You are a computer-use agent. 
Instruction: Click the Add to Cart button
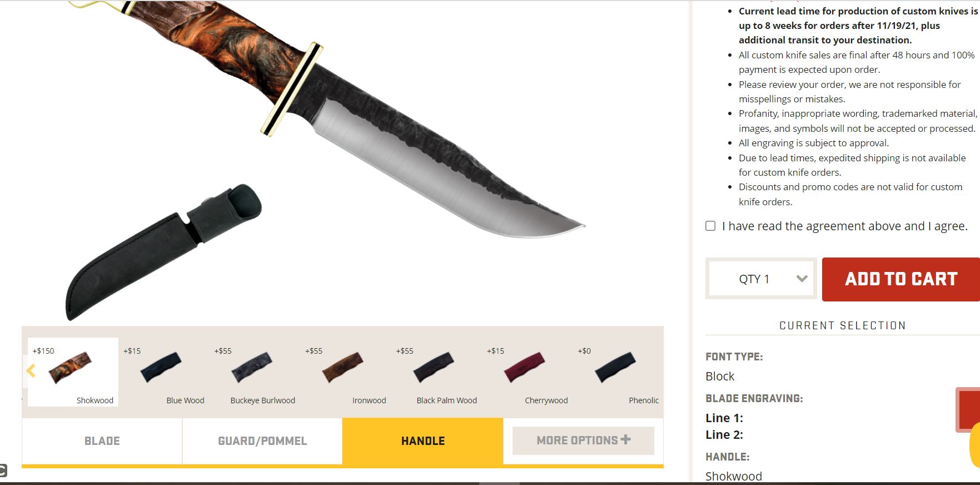(x=901, y=279)
